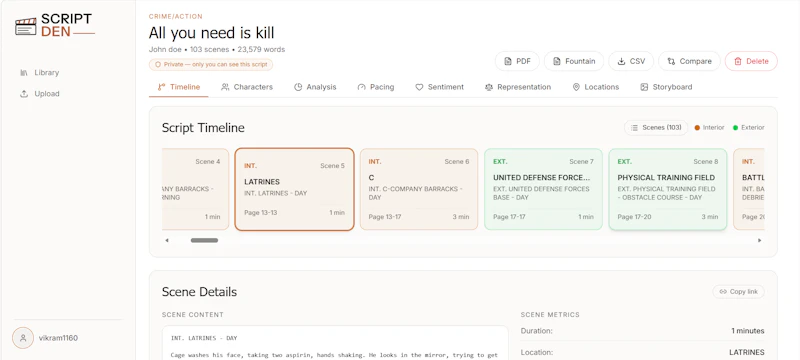Click the Scene Details heading

coord(199,292)
